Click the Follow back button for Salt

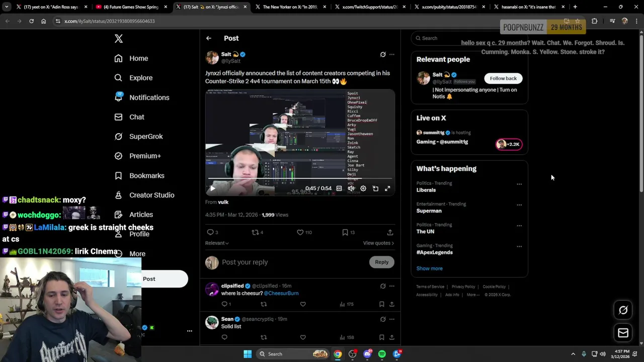tap(503, 78)
